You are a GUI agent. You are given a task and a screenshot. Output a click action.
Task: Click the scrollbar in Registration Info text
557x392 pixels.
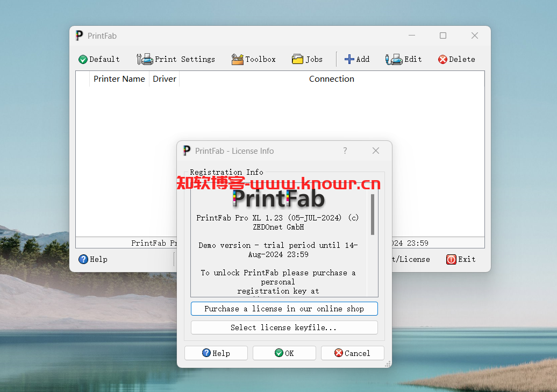click(x=373, y=215)
